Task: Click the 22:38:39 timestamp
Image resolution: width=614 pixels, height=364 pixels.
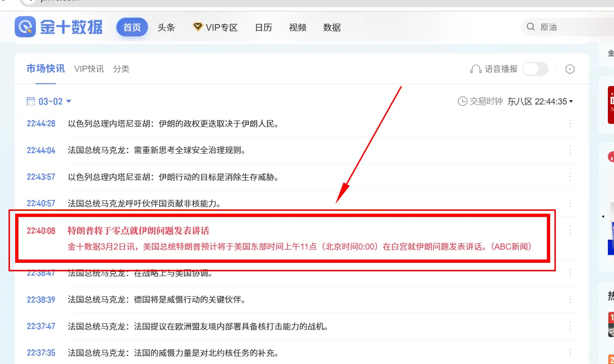Action: click(x=41, y=300)
